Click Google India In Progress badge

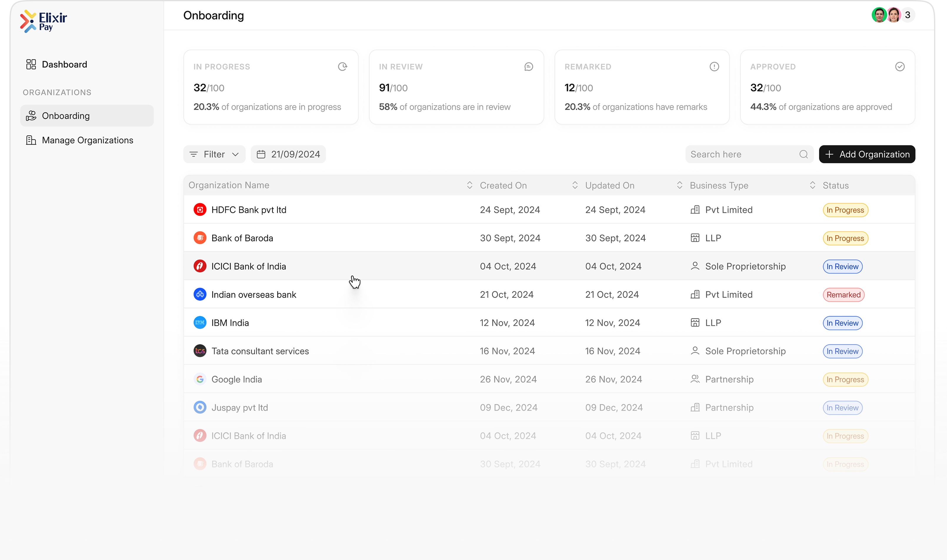click(845, 380)
